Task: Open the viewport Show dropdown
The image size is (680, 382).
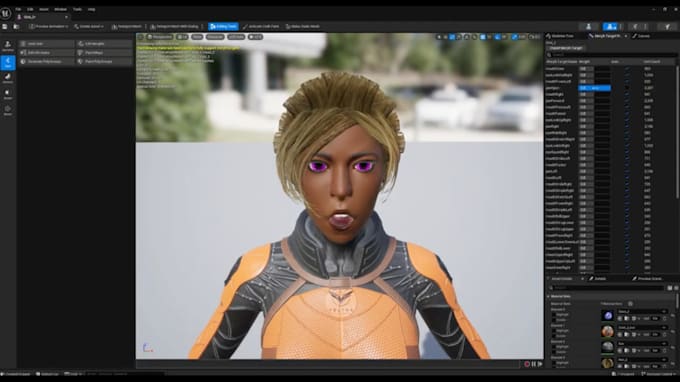Action: [197, 37]
